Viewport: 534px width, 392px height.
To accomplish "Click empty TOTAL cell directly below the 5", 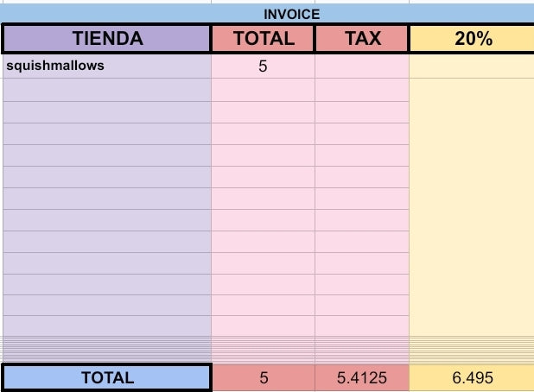I will point(264,90).
